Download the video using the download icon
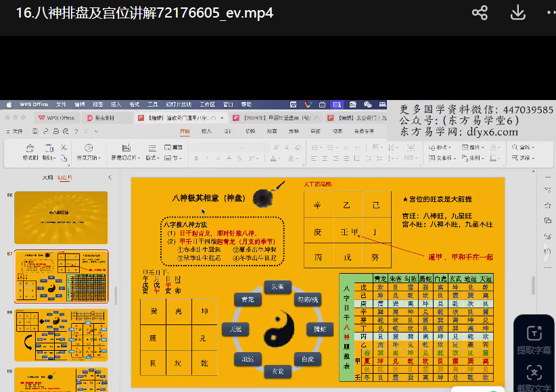 tap(517, 13)
